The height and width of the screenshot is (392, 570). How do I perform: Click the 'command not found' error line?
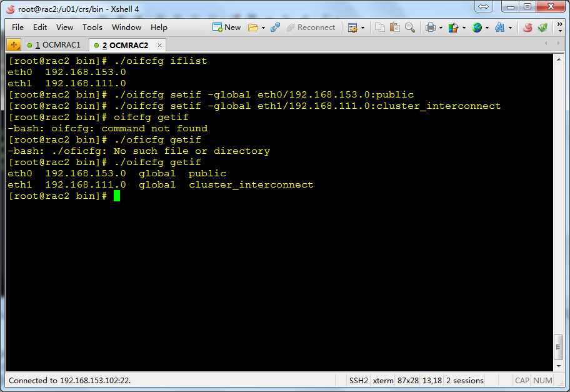108,128
